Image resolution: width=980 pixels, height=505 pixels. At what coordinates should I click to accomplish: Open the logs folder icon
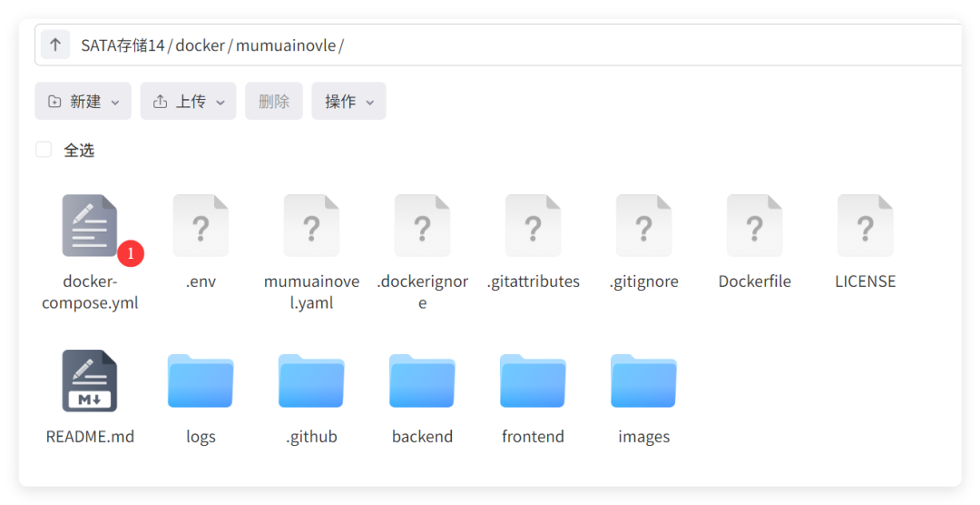[201, 381]
